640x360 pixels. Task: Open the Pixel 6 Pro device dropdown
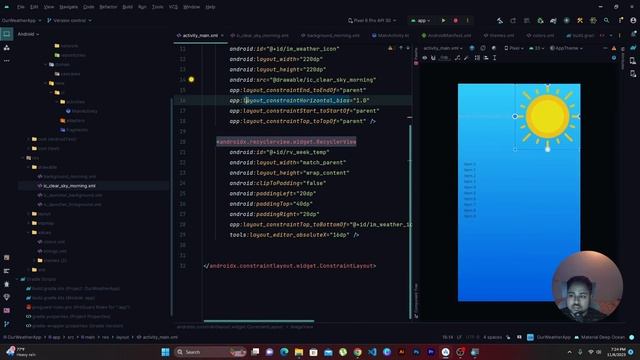372,20
